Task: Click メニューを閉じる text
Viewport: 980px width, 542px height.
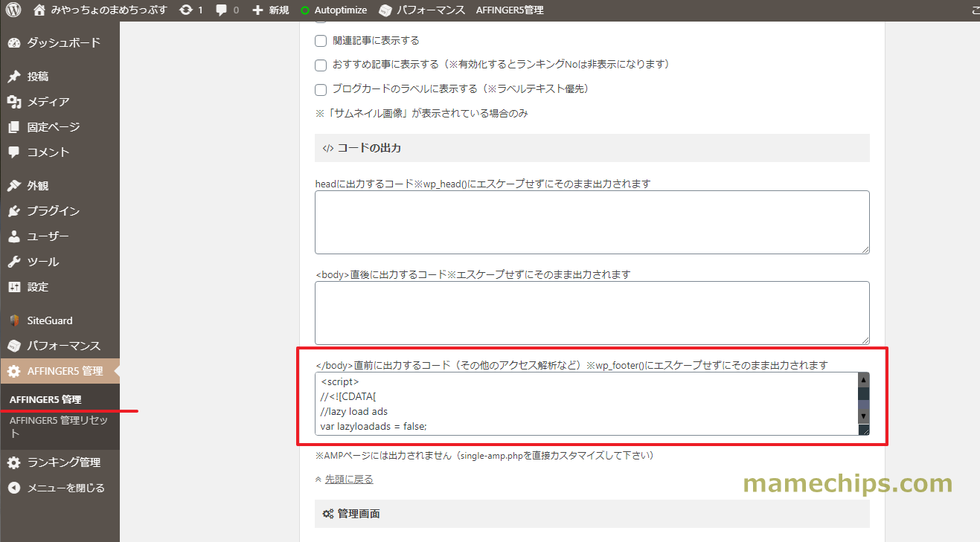Action: click(x=66, y=488)
